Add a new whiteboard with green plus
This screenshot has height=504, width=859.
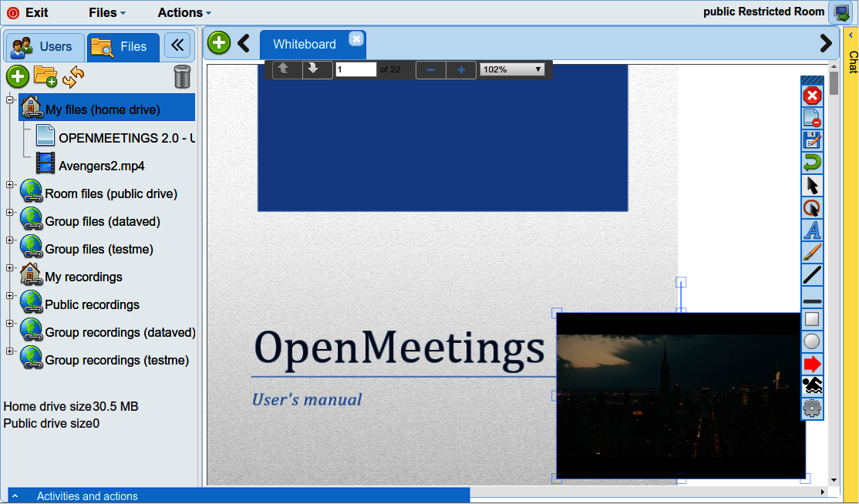218,42
